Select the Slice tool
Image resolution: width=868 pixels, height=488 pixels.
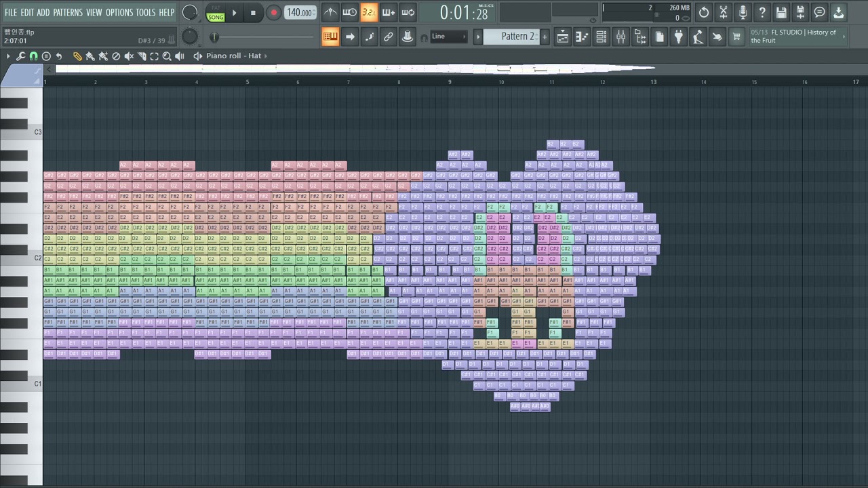pyautogui.click(x=142, y=56)
